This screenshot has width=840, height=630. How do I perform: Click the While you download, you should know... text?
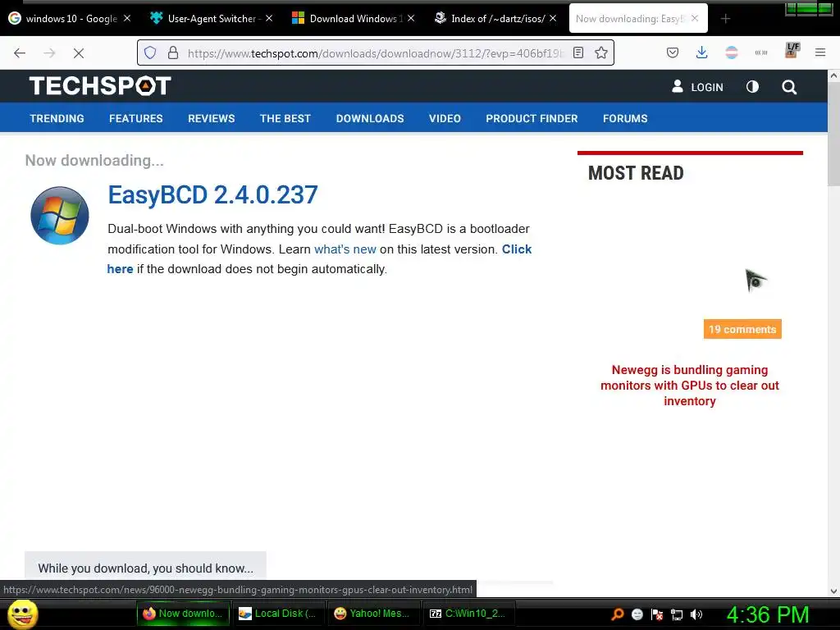[146, 568]
